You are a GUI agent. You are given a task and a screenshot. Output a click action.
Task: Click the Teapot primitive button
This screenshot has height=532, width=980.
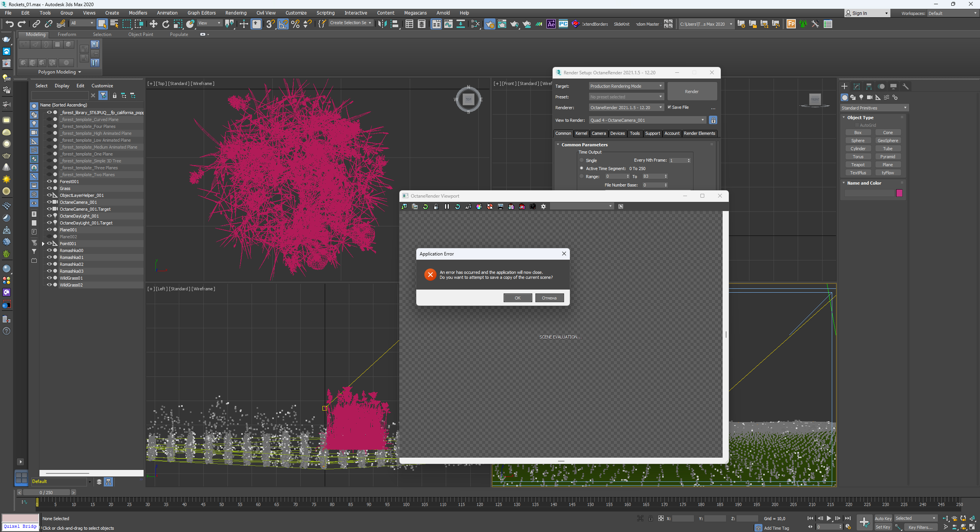858,165
